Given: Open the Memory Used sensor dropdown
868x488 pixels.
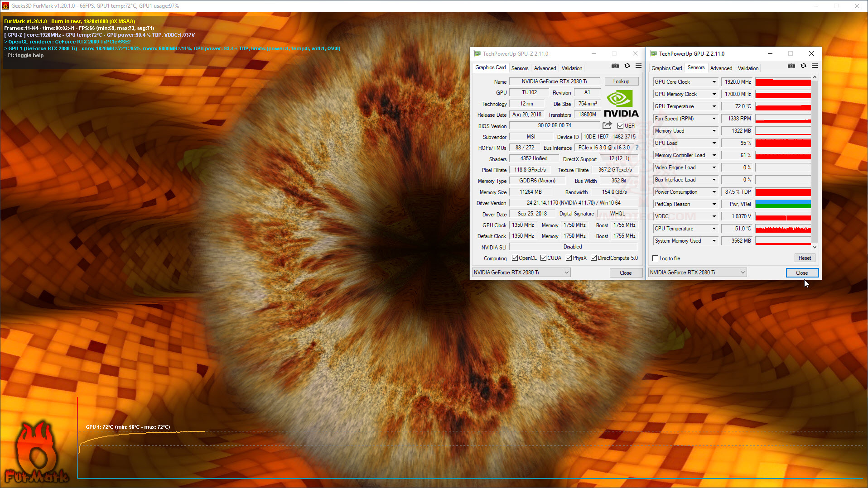Looking at the screenshot, I should [714, 131].
